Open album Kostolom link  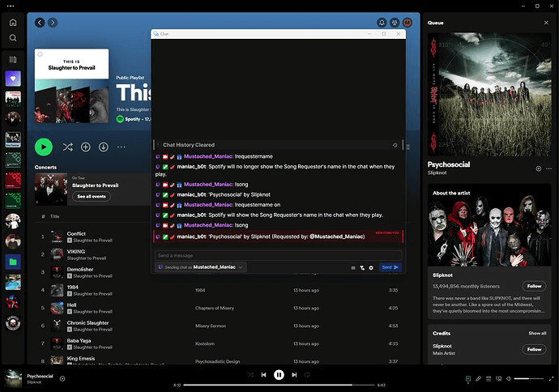[x=205, y=343]
